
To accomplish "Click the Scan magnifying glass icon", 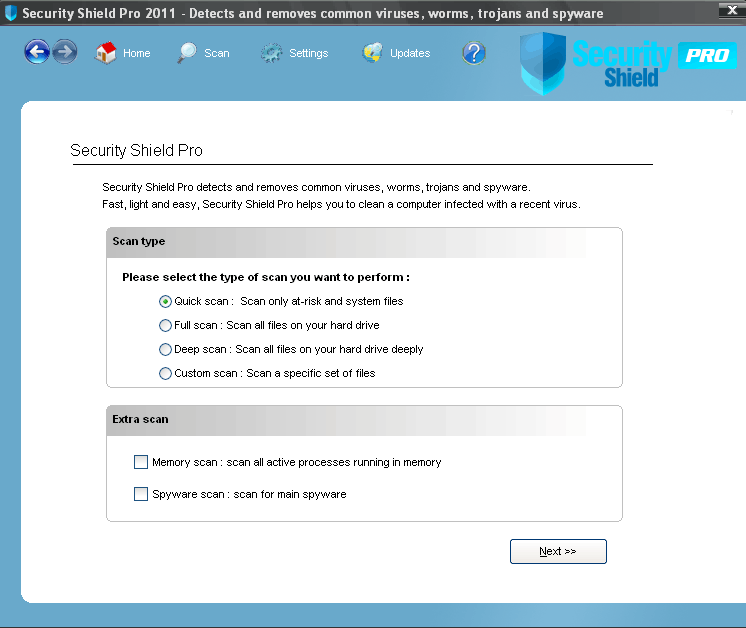I will 187,53.
